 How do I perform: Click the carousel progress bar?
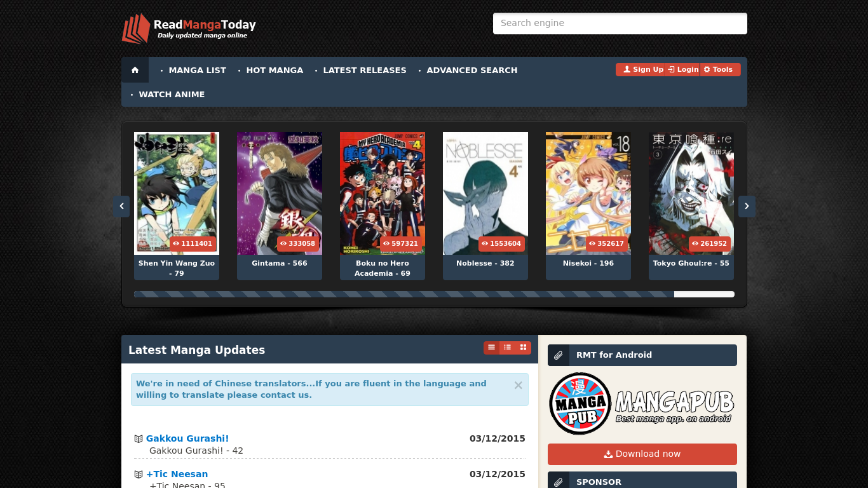434,294
